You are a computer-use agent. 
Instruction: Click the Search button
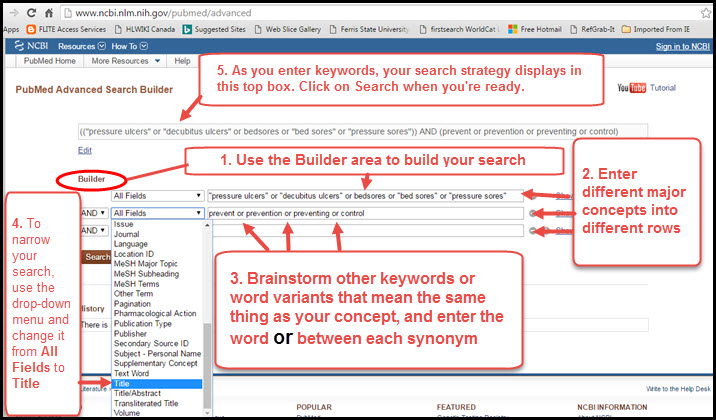point(96,257)
